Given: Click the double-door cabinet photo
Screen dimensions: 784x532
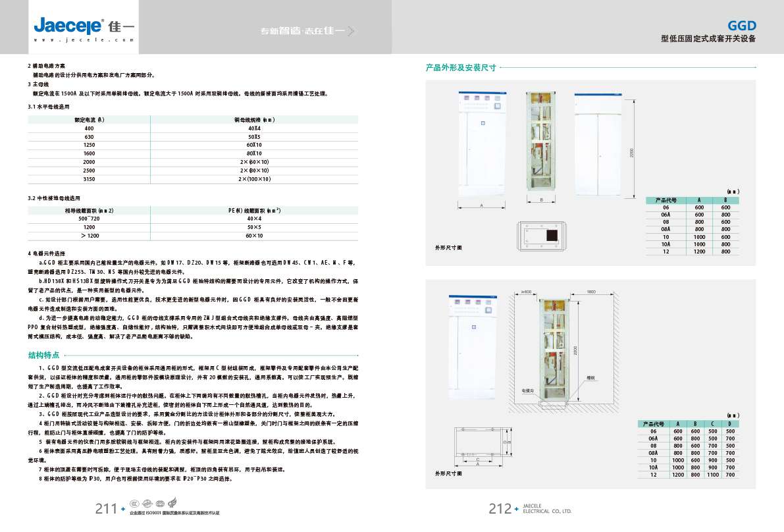Looking at the screenshot, I should [598, 144].
